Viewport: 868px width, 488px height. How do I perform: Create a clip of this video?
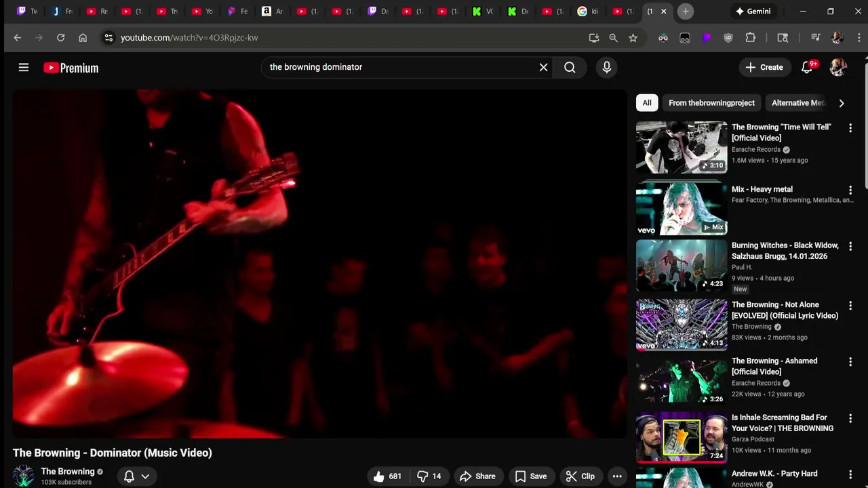tap(580, 476)
